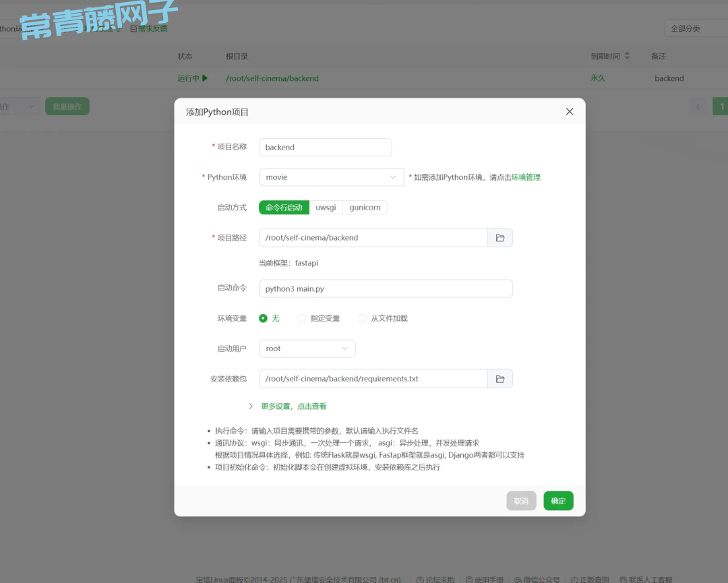Viewport: 728px width, 583px height.
Task: Switch startup mode to gunicorn
Action: (x=365, y=208)
